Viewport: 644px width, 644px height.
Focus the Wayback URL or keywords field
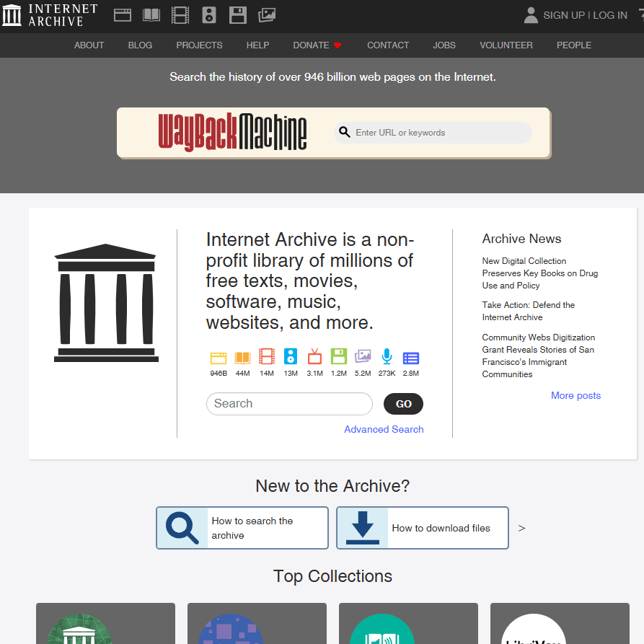coord(433,133)
